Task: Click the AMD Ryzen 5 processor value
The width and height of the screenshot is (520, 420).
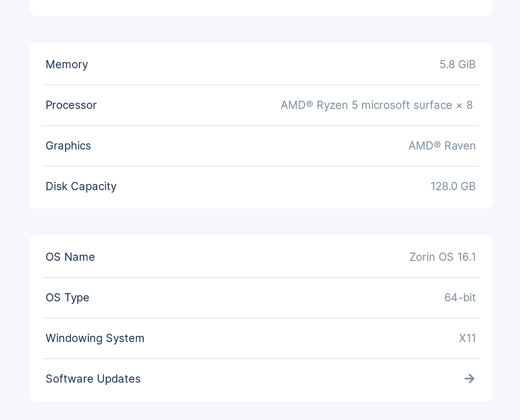Action: click(x=377, y=105)
